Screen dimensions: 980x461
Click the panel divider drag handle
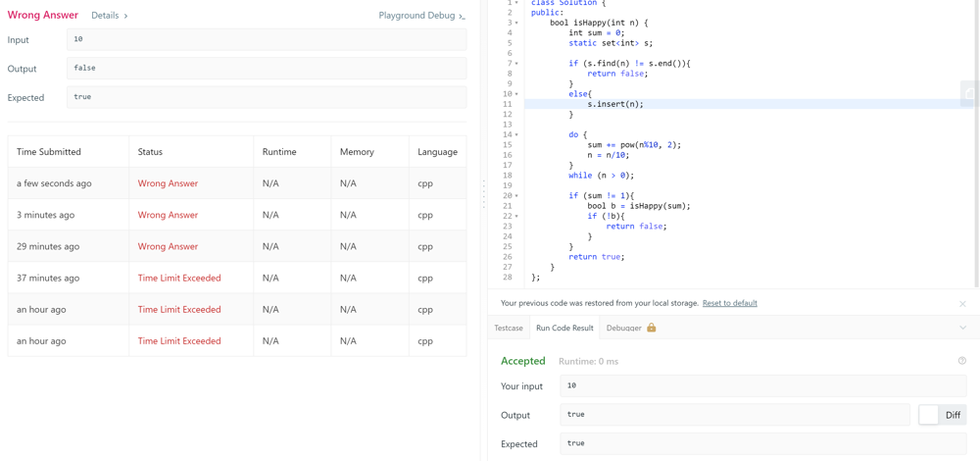click(x=483, y=194)
